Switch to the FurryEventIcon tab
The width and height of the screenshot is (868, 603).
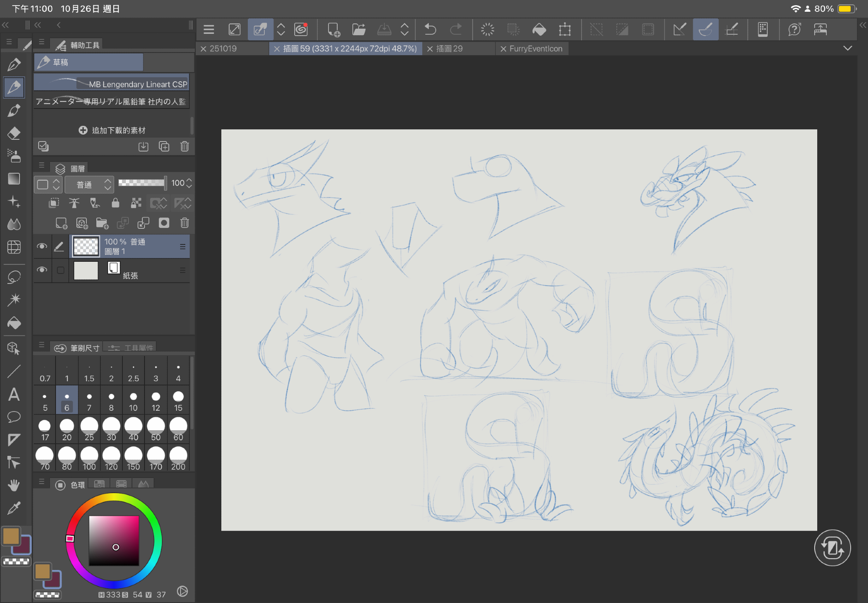click(535, 49)
